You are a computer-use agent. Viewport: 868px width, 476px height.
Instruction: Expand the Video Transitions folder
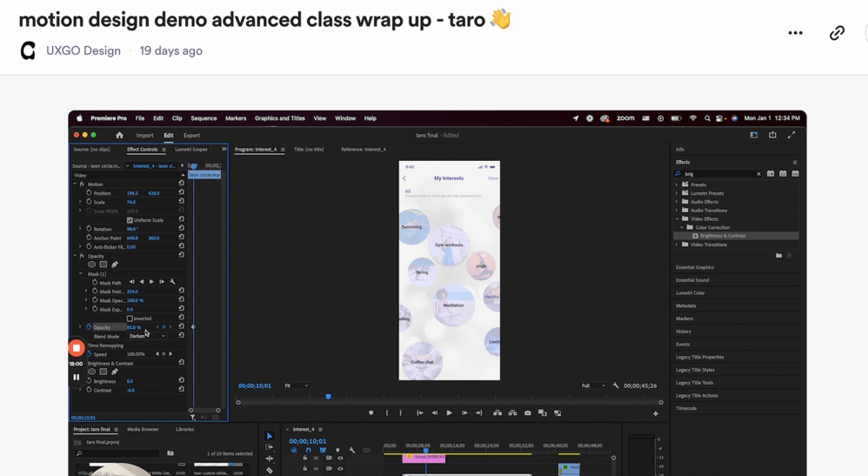click(x=678, y=245)
